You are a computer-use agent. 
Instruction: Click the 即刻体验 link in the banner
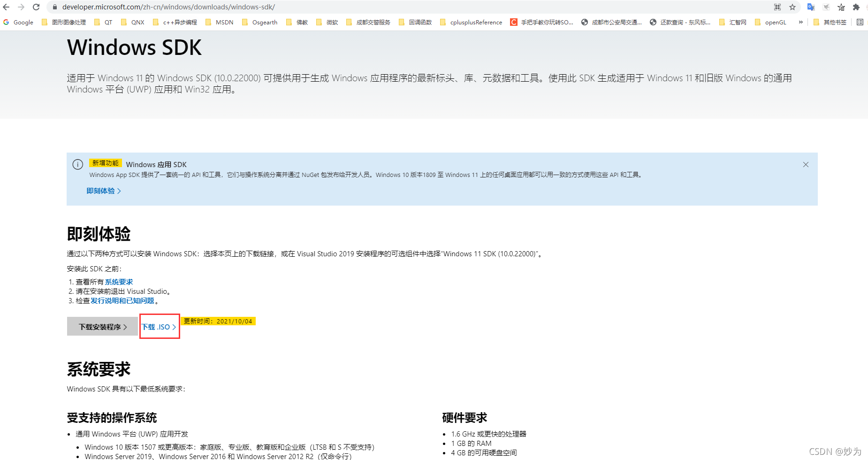click(104, 191)
